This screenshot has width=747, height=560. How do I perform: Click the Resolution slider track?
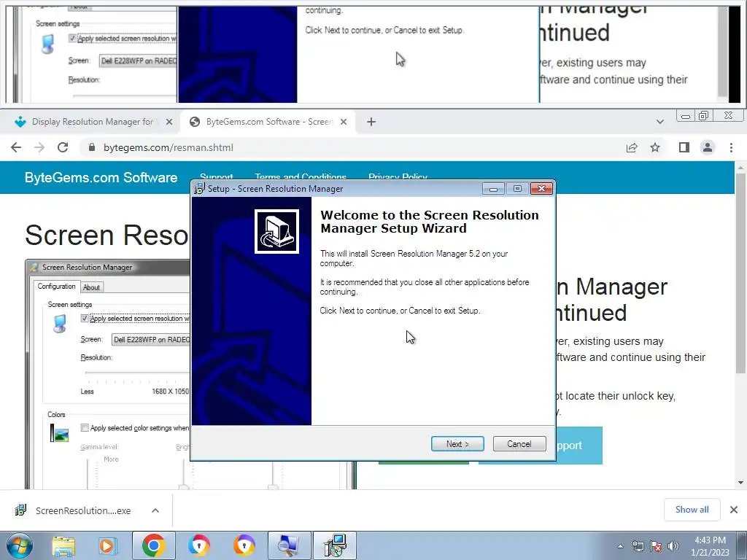click(137, 373)
